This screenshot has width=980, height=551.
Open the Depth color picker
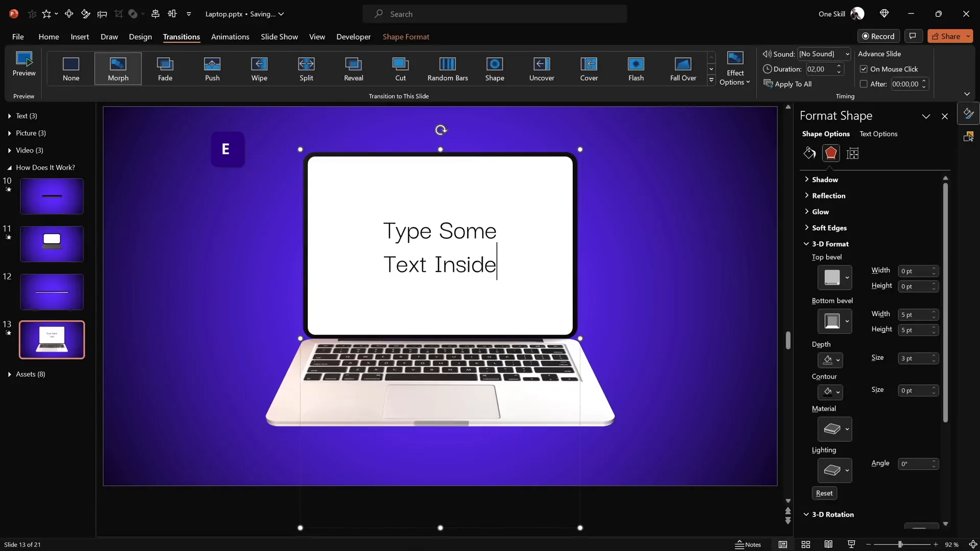[x=830, y=360]
